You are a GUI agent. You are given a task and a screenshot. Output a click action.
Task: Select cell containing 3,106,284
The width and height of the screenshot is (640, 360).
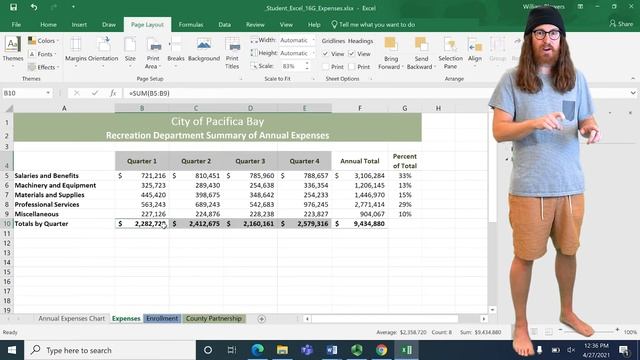[x=360, y=176]
